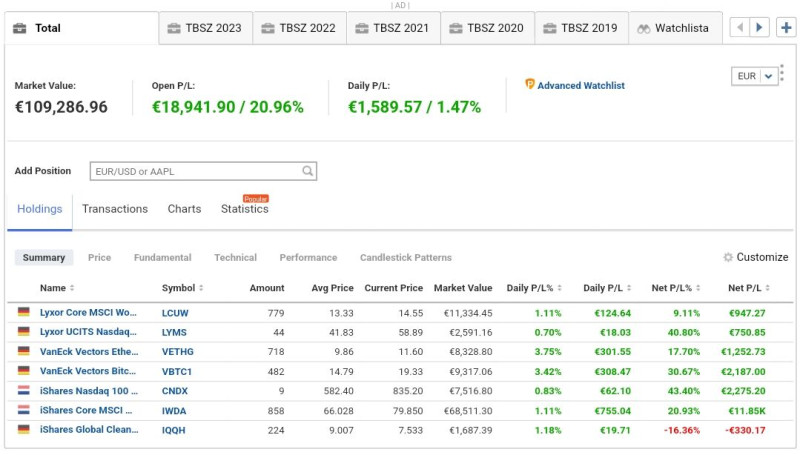Open the EUR currency dropdown
This screenshot has height=455, width=800.
click(x=754, y=76)
